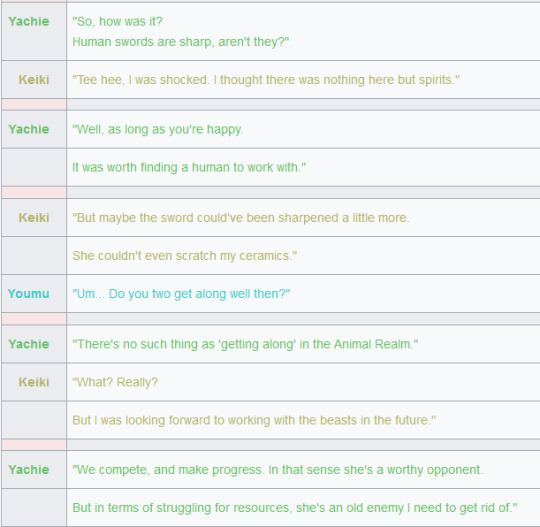Click the "What? Really?" dialogue text

coord(115,382)
